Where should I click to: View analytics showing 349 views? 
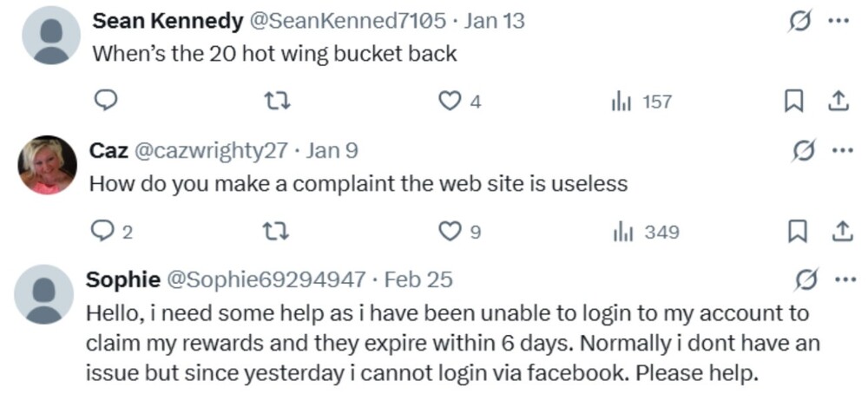pyautogui.click(x=621, y=233)
